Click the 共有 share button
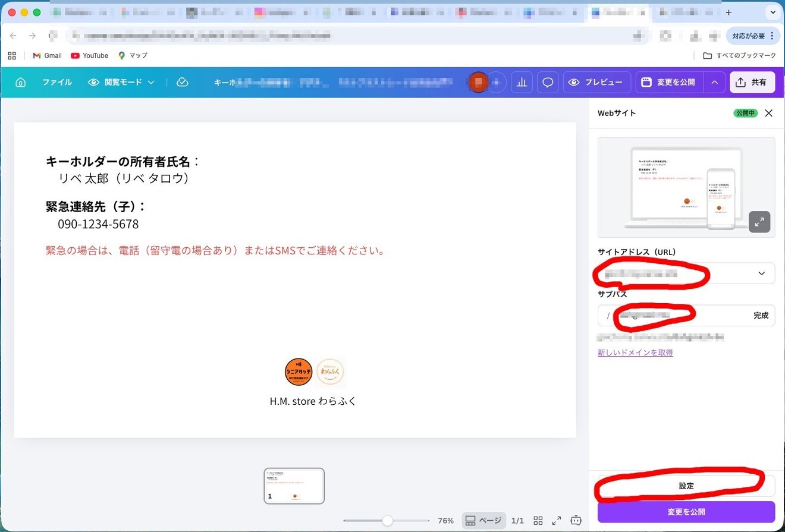The height and width of the screenshot is (532, 785). pos(752,83)
